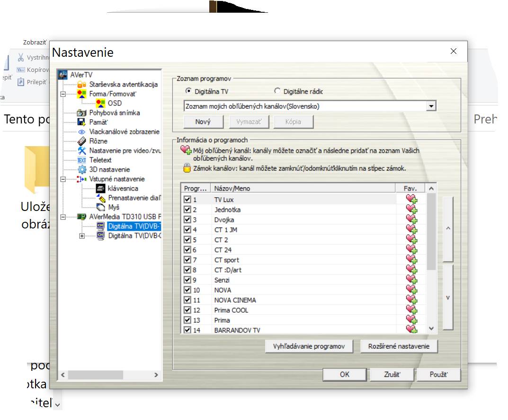The width and height of the screenshot is (508, 420).
Task: Collapse the Vstupné nastavenie tree node
Action: 63,179
